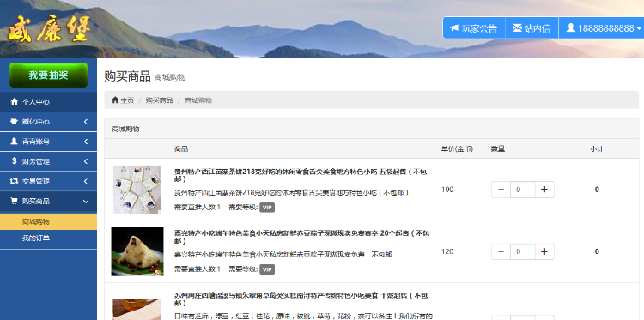Click the 嘉兴特产小吃端午 product title

coord(302,237)
